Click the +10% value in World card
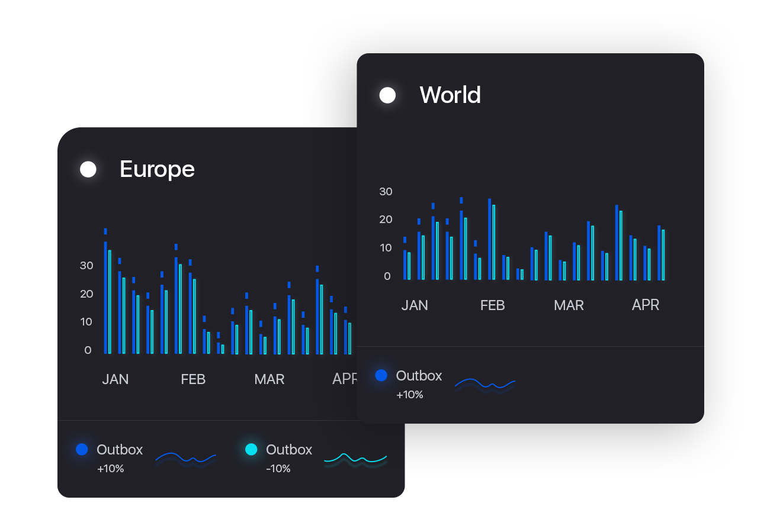This screenshot has height=532, width=767. (409, 395)
